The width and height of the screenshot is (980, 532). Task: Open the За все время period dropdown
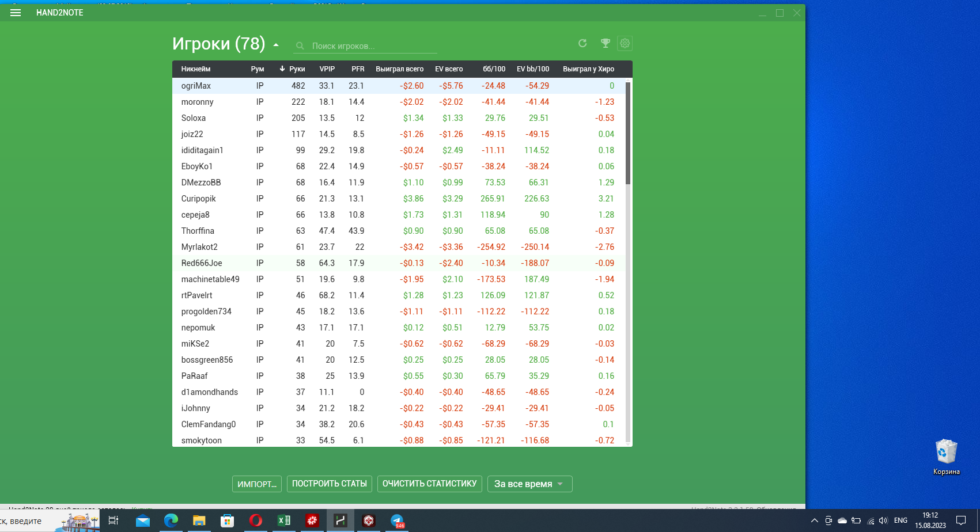click(x=530, y=484)
